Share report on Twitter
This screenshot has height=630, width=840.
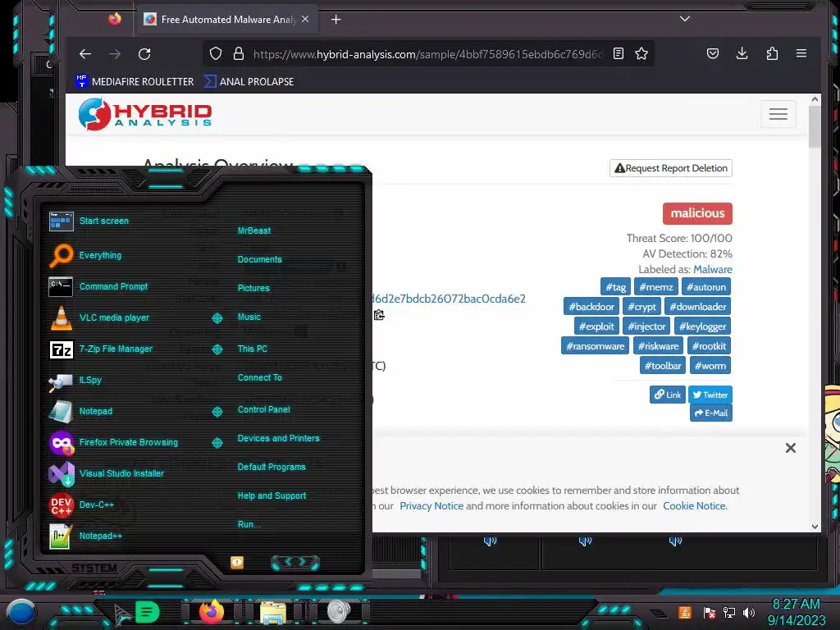click(710, 395)
